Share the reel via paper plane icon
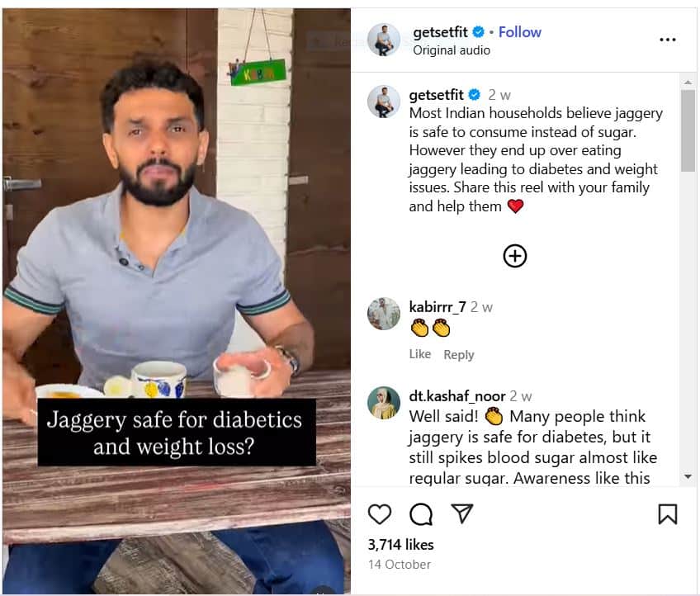Image resolution: width=700 pixels, height=596 pixels. (461, 513)
